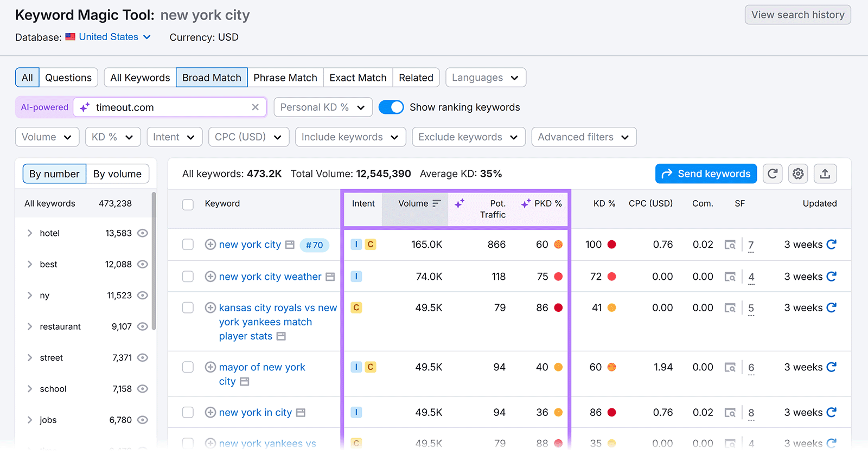Viewport: 868px width, 455px height.
Task: Click sort icon in Volume column header
Action: pyautogui.click(x=437, y=203)
